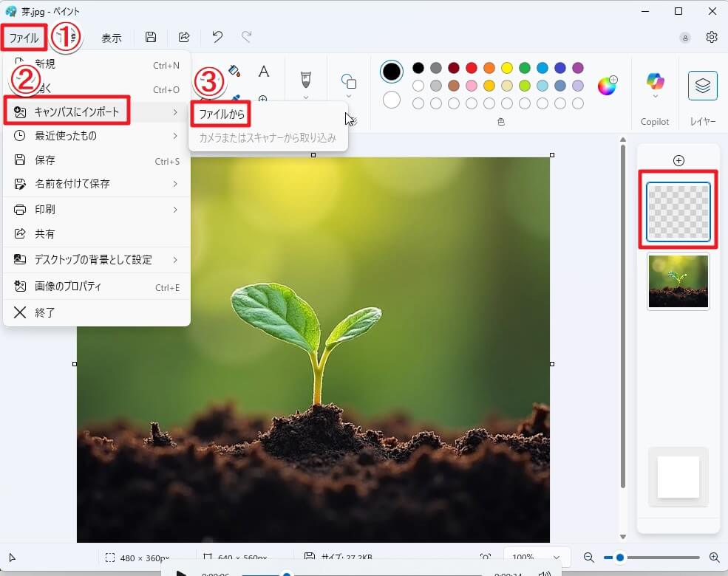Screen dimensions: 728x576
Task: Expand the shapes dropdown chevron
Action: tap(349, 97)
